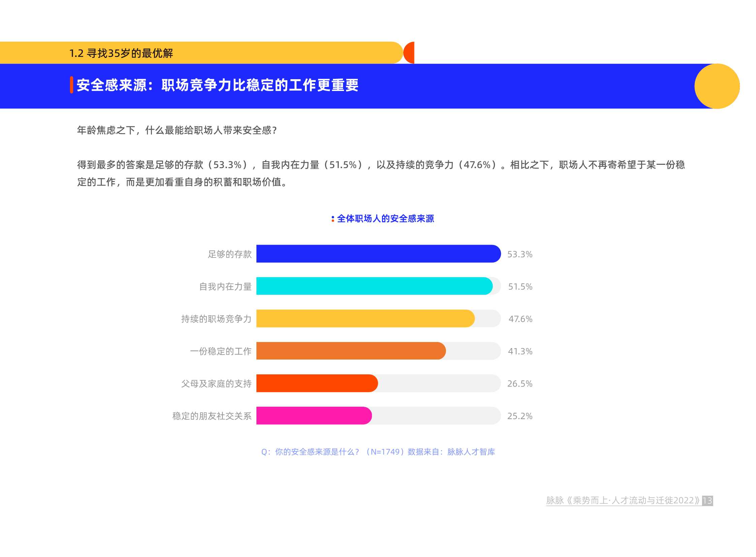Click the value 51.5% beside the chart
Image resolution: width=756 pixels, height=557 pixels.
[520, 287]
